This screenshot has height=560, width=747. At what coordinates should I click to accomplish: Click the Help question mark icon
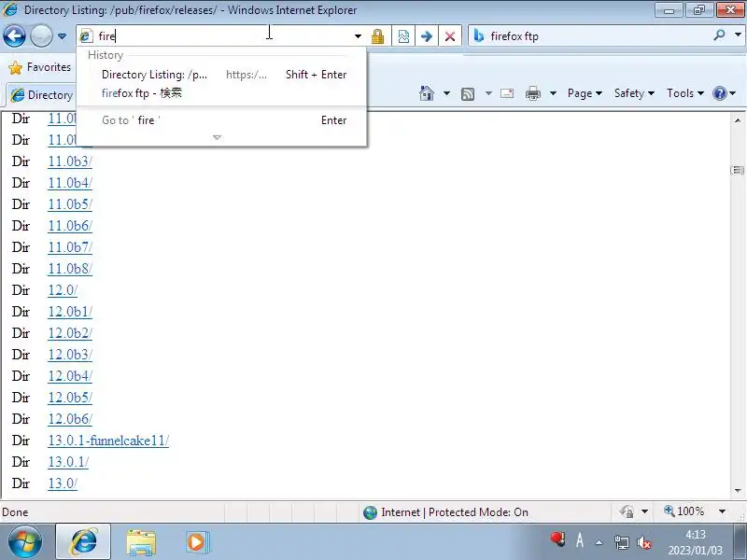pos(719,93)
